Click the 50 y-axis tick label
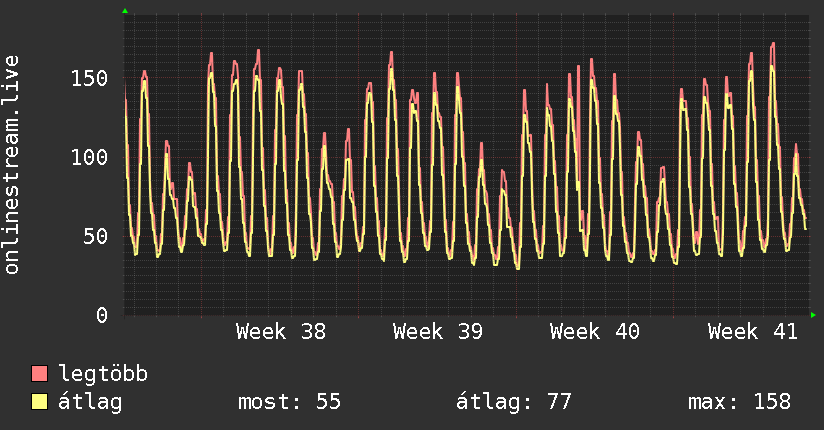Viewport: 824px width, 430px height. point(96,237)
